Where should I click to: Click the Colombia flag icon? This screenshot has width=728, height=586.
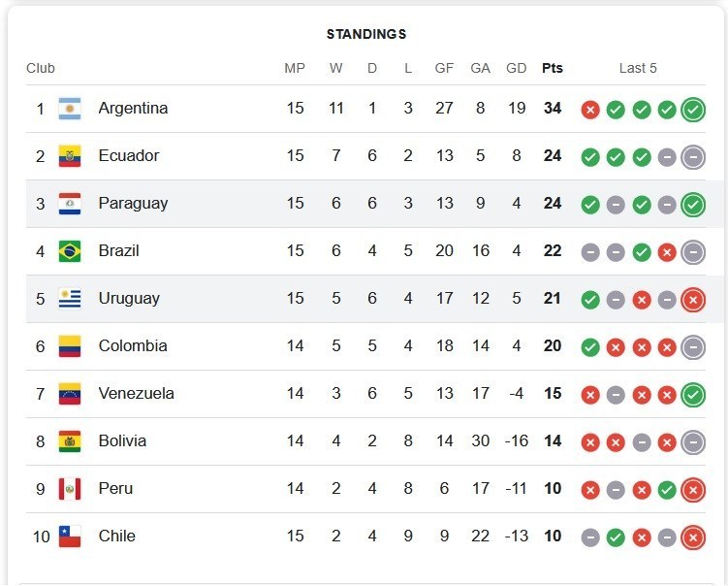coord(69,346)
